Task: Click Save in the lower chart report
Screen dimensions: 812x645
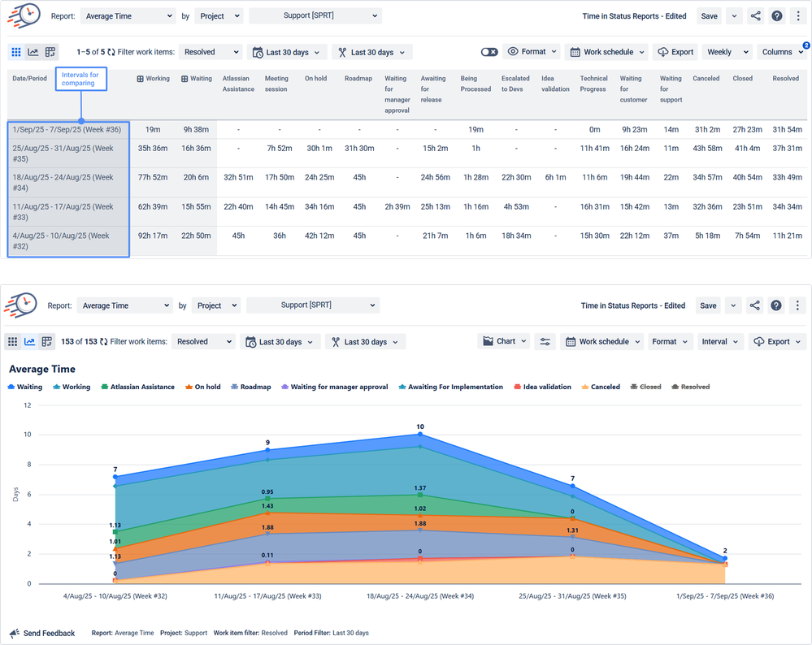Action: [708, 305]
